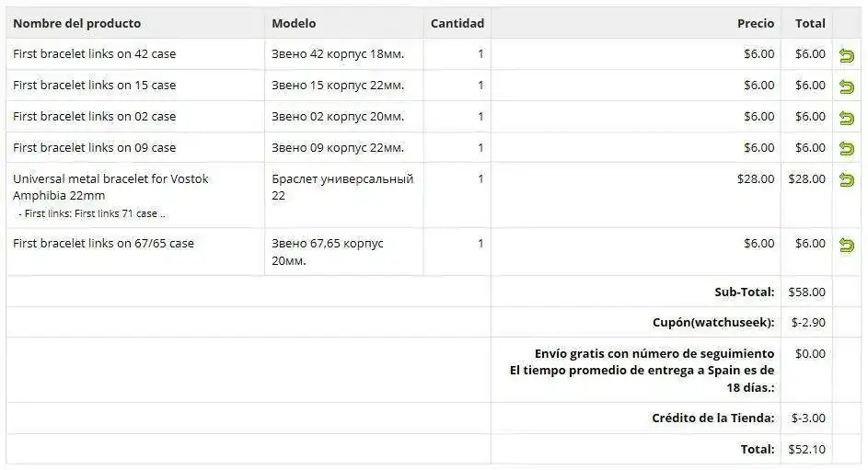
Task: Click the Crédito de la Tienda label
Action: [x=713, y=418]
